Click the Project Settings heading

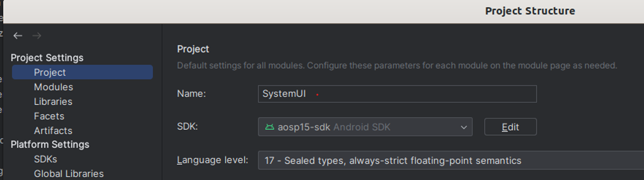point(47,57)
